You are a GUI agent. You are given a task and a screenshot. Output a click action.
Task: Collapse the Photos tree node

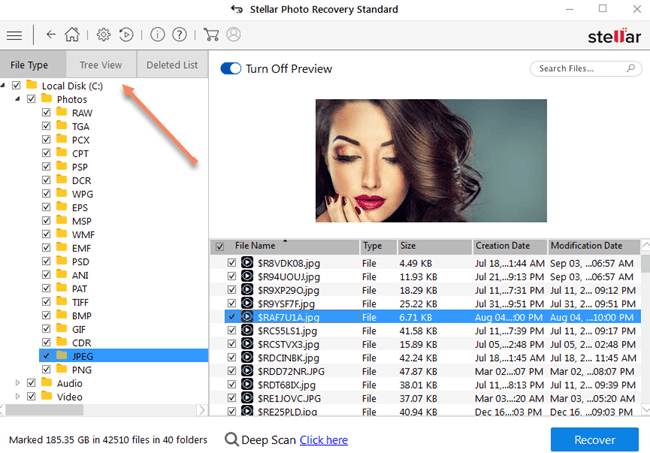[17, 99]
